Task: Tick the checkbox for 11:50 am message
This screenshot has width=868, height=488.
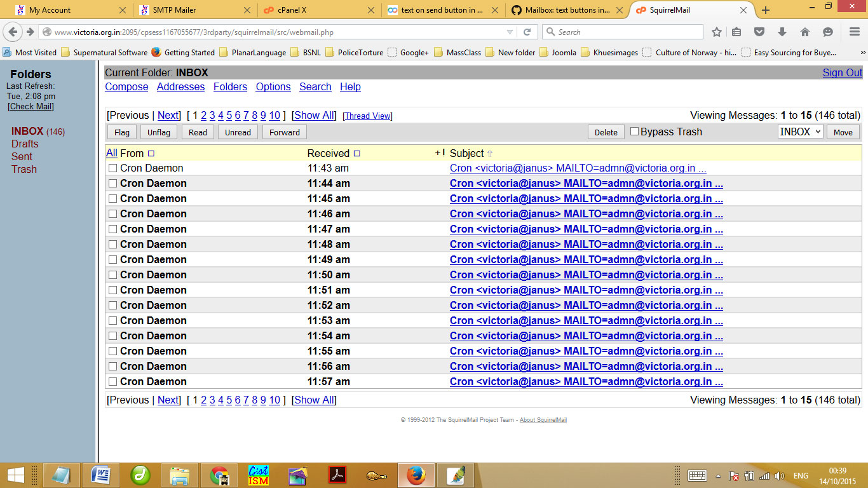Action: (112, 275)
